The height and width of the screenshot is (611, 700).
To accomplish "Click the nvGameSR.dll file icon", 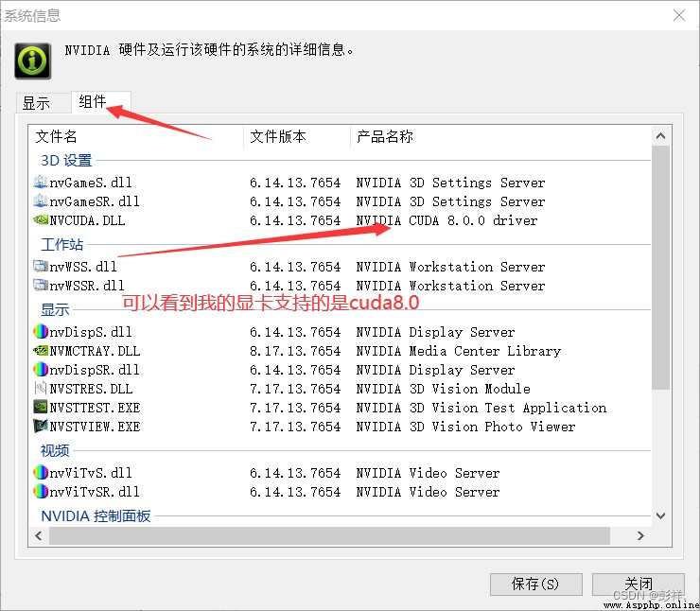I will click(40, 201).
